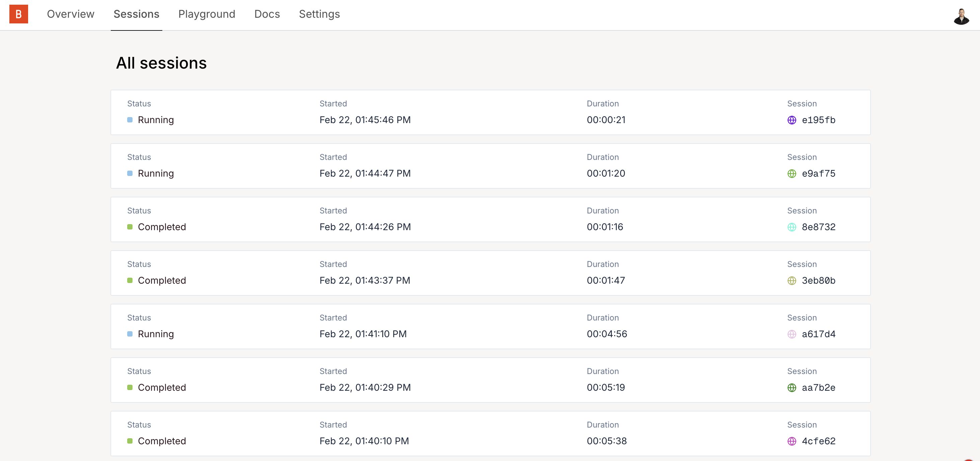Click start time Feb 22, 01:40:29 PM

coord(365,387)
